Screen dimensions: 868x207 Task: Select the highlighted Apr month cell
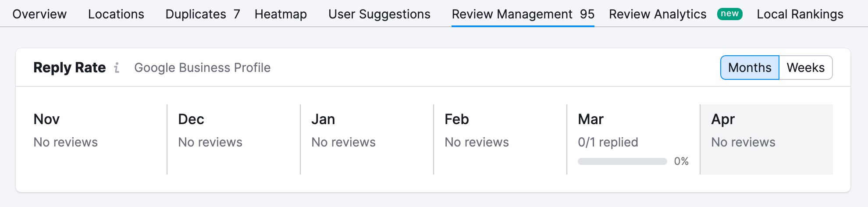tap(767, 139)
